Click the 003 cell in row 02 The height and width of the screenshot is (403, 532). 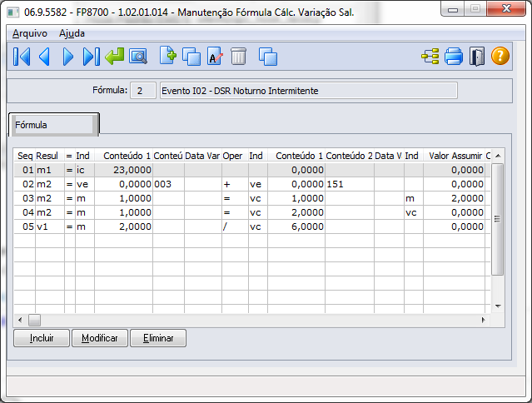169,184
